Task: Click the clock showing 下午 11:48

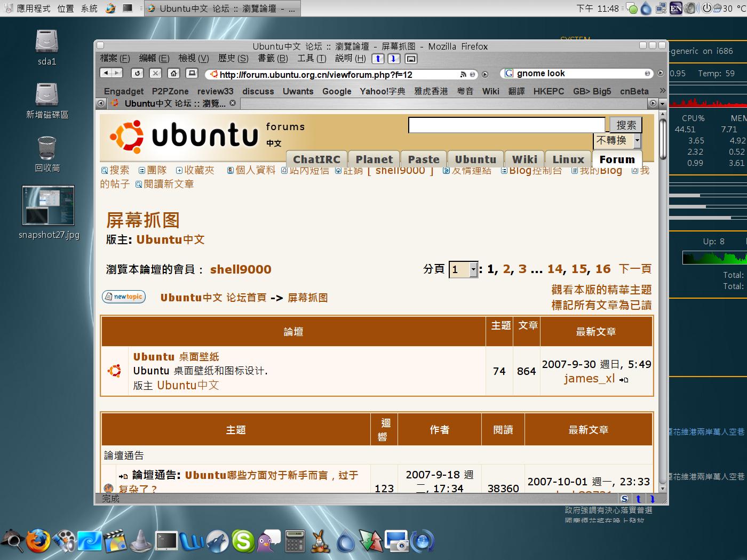Action: point(598,9)
